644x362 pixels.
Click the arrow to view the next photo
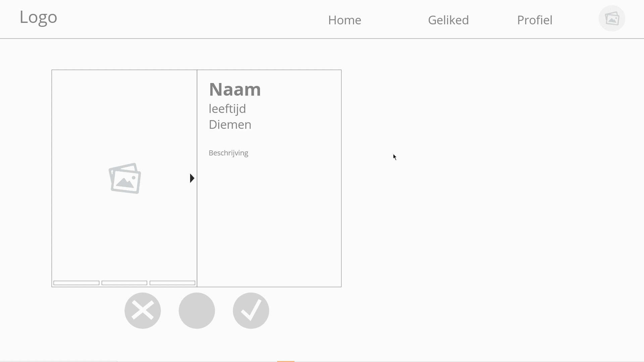click(x=192, y=178)
